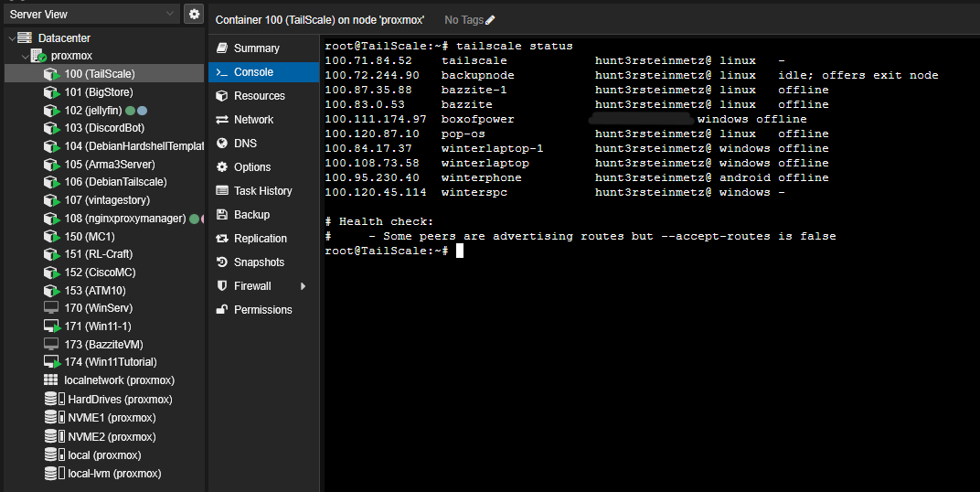Click container icon for 101 (BigStore)

[x=52, y=92]
